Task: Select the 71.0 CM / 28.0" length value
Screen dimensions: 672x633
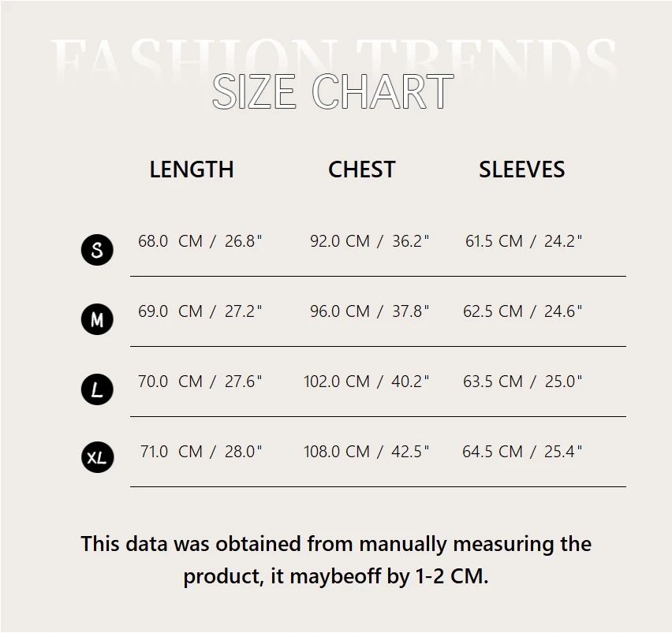Action: [x=201, y=452]
